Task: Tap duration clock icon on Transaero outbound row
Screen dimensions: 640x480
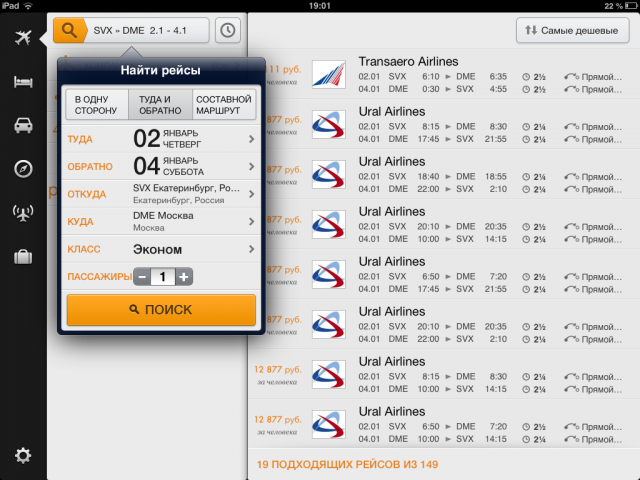Action: [526, 77]
